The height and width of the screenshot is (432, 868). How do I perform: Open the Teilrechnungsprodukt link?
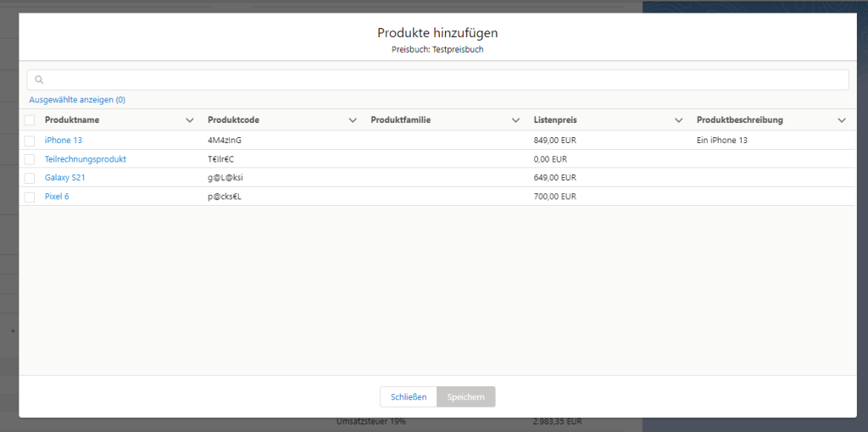coord(86,159)
